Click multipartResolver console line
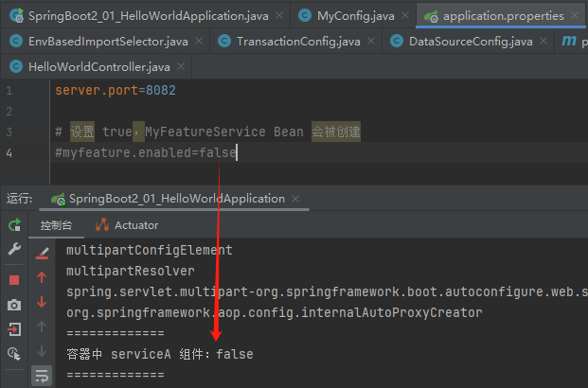This screenshot has height=388, width=588. click(131, 271)
